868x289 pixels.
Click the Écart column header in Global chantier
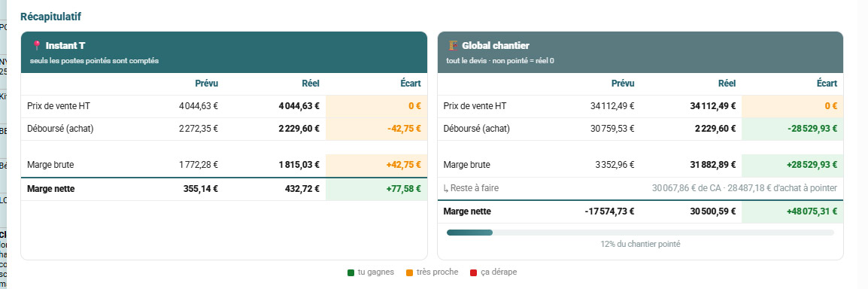[827, 84]
